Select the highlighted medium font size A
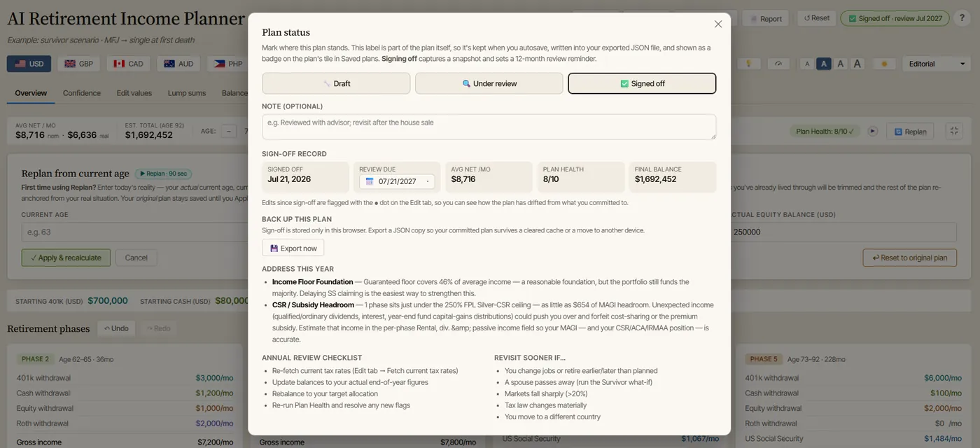Viewport: 980px width, 448px height. click(824, 64)
